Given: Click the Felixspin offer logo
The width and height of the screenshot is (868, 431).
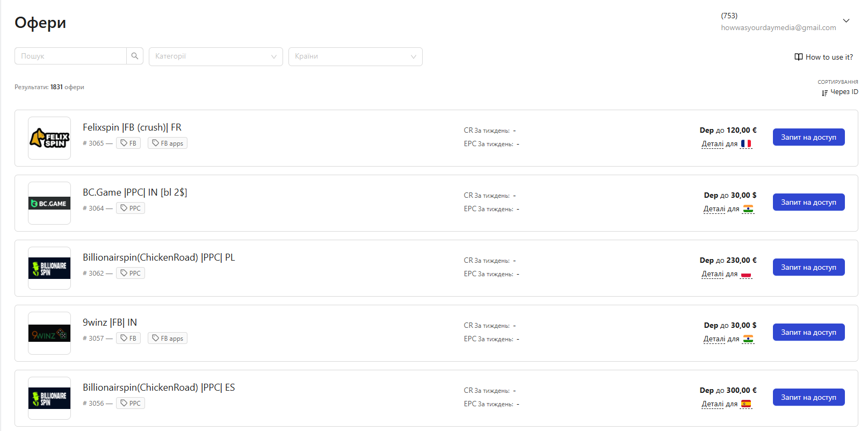Looking at the screenshot, I should pos(49,138).
